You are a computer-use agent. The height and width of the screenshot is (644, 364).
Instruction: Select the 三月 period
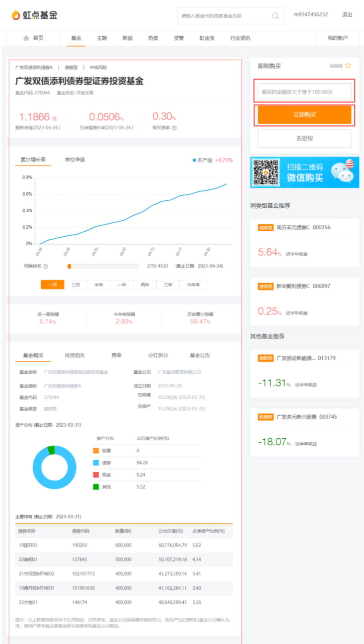pyautogui.click(x=76, y=285)
